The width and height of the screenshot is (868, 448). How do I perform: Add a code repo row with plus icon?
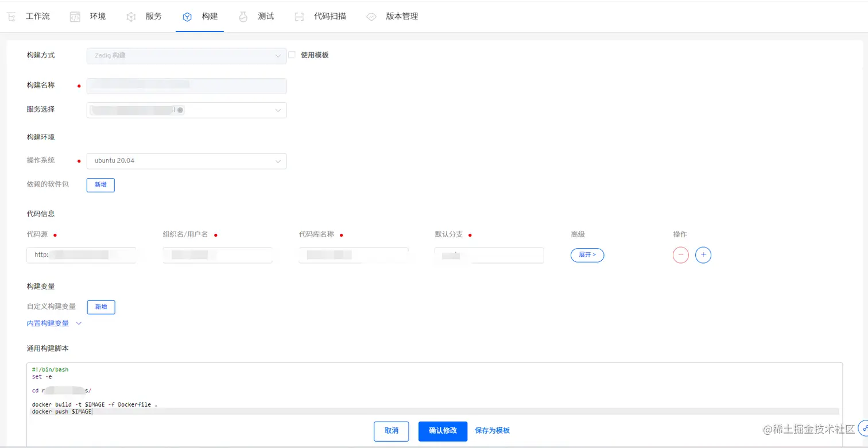[703, 255]
